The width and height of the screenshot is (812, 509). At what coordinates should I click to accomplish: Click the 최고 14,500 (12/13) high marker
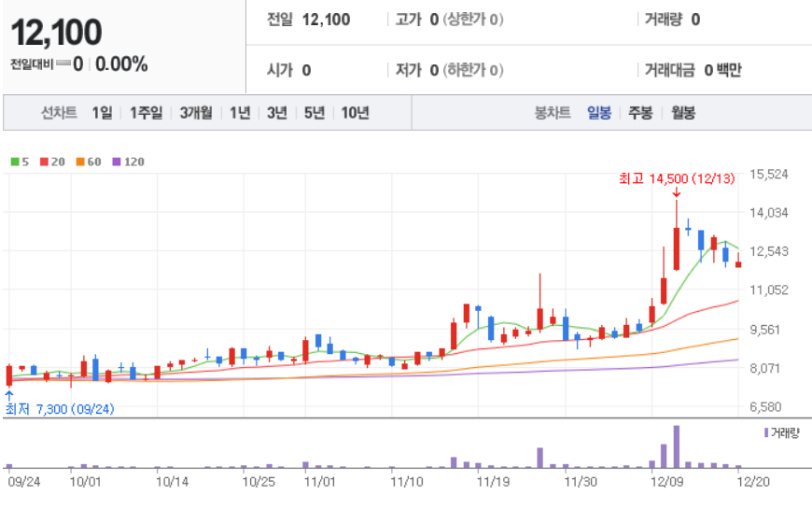[x=677, y=178]
